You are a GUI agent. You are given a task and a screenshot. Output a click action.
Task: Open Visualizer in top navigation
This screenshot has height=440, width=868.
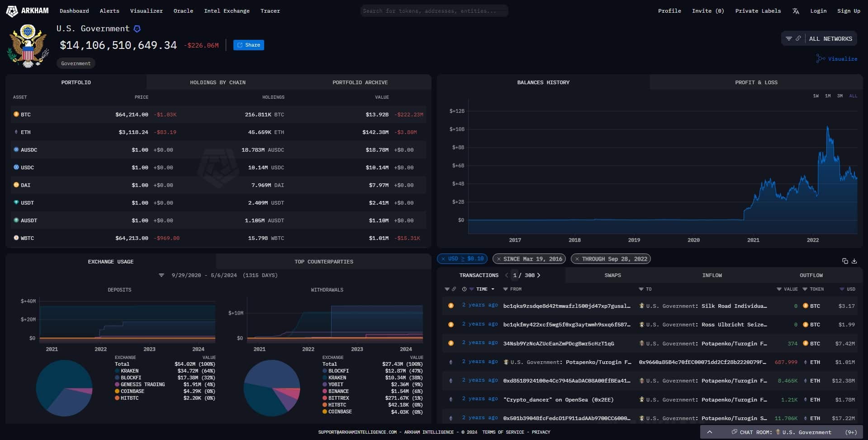coord(146,11)
